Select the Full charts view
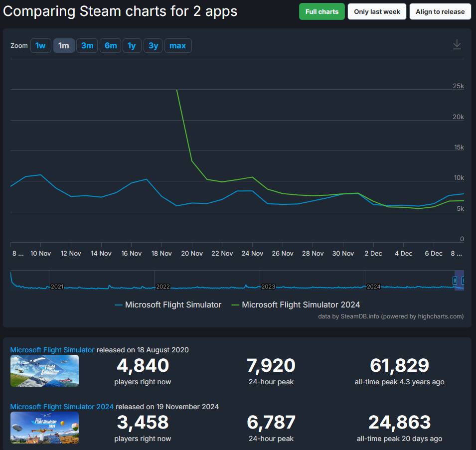The width and height of the screenshot is (476, 450). point(322,11)
